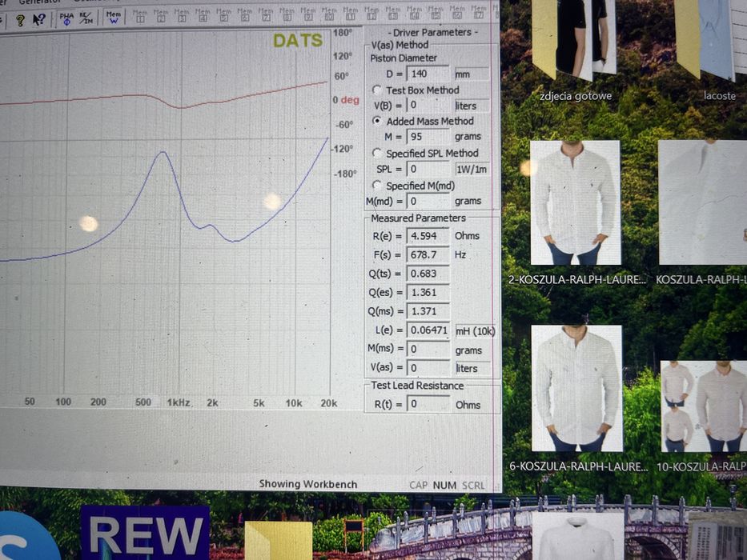Click the Q(ts) value 0.683 field
This screenshot has height=560, width=747.
[428, 274]
